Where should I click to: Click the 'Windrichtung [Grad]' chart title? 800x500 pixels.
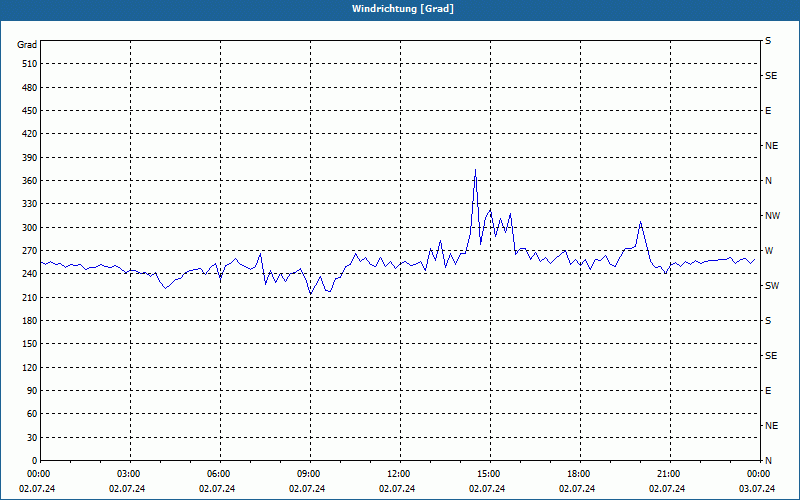(403, 9)
